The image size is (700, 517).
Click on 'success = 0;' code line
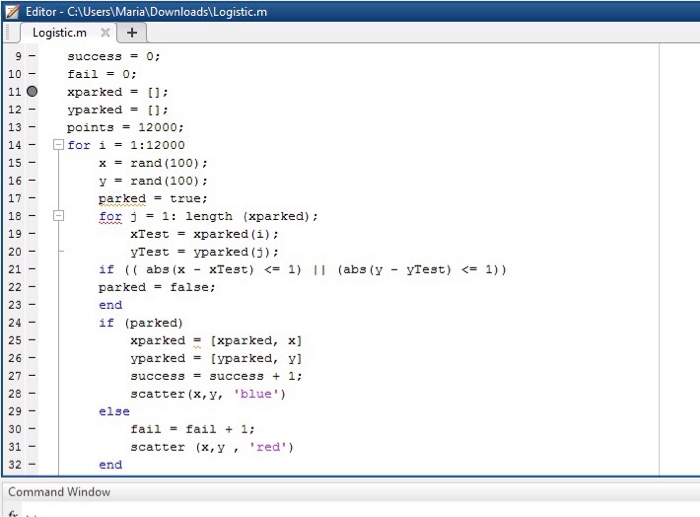click(113, 56)
